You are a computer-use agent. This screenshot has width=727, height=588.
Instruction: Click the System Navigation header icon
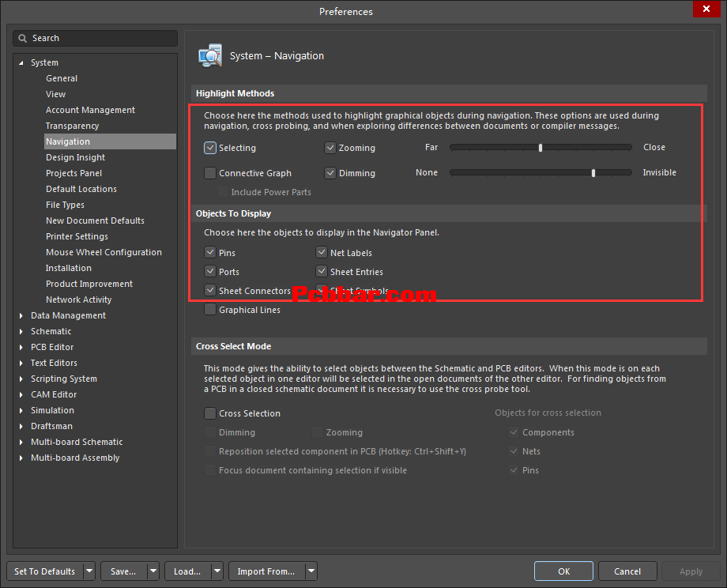[210, 56]
